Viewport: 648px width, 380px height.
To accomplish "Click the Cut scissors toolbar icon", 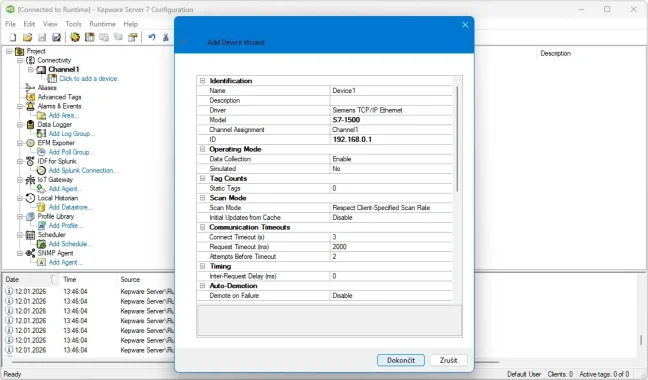I will [x=166, y=38].
